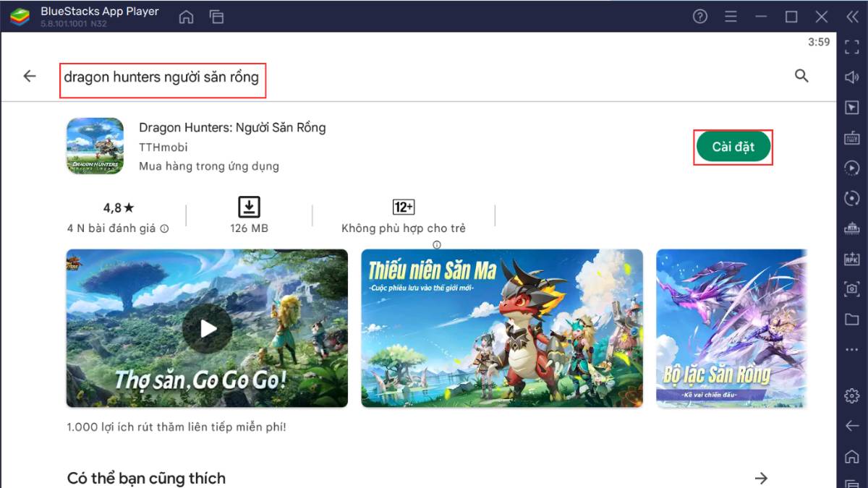Open 'Có thể bạn cũng thích' with the arrow

point(762,478)
